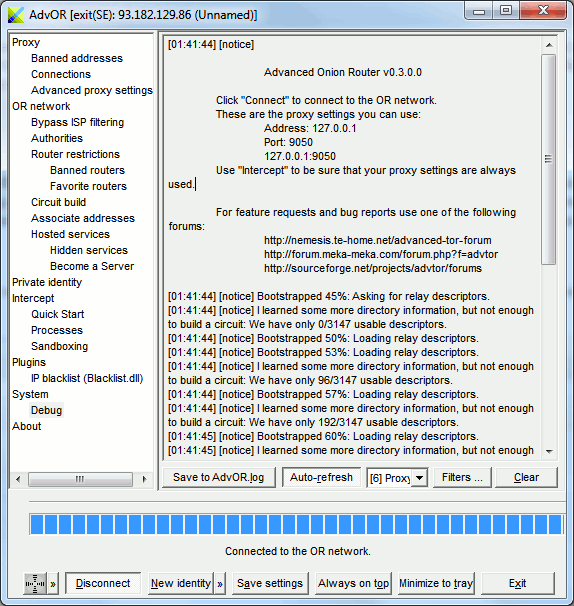Select Hosted services item
The width and height of the screenshot is (574, 606).
(70, 235)
